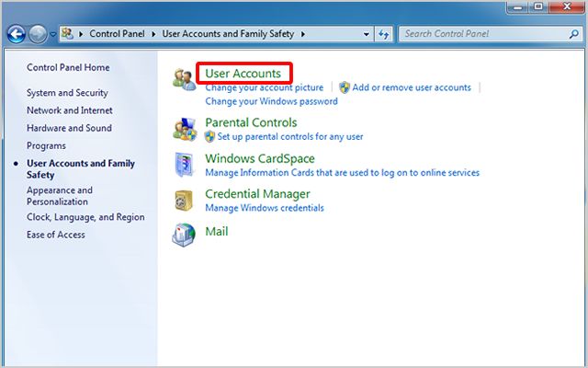Click the User Accounts icon

click(x=184, y=79)
